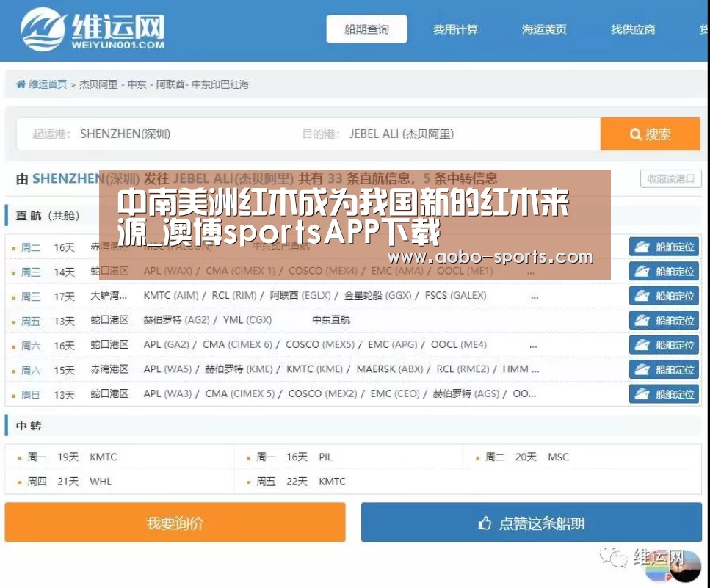Image resolution: width=710 pixels, height=588 pixels.
Task: Open the 找供应商 menu item
Action: [633, 29]
